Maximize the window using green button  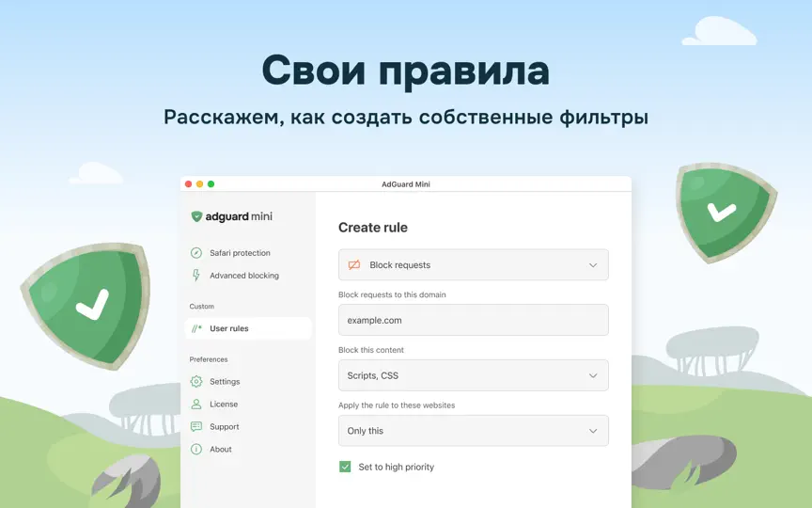coord(211,184)
